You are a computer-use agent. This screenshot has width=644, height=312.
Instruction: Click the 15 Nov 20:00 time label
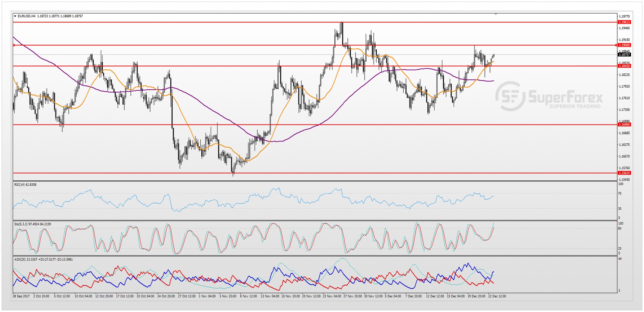[291, 296]
